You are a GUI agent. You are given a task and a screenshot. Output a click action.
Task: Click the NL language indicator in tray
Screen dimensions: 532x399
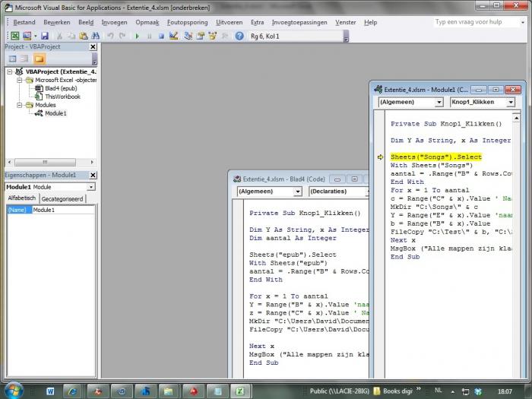tap(439, 391)
